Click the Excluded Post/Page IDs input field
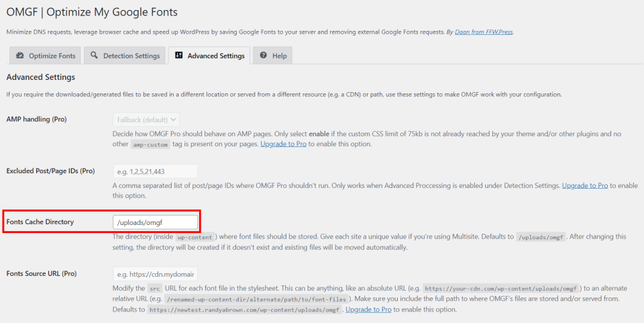The height and width of the screenshot is (323, 644). pos(155,171)
